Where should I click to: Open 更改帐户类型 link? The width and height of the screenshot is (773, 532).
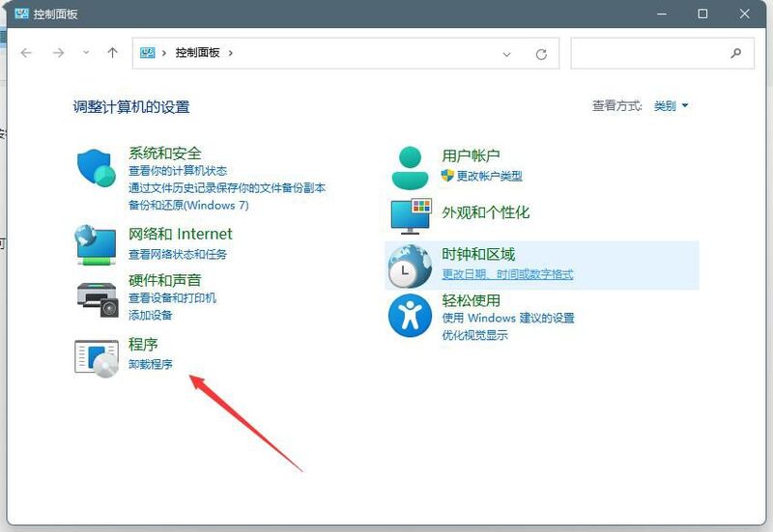[489, 176]
